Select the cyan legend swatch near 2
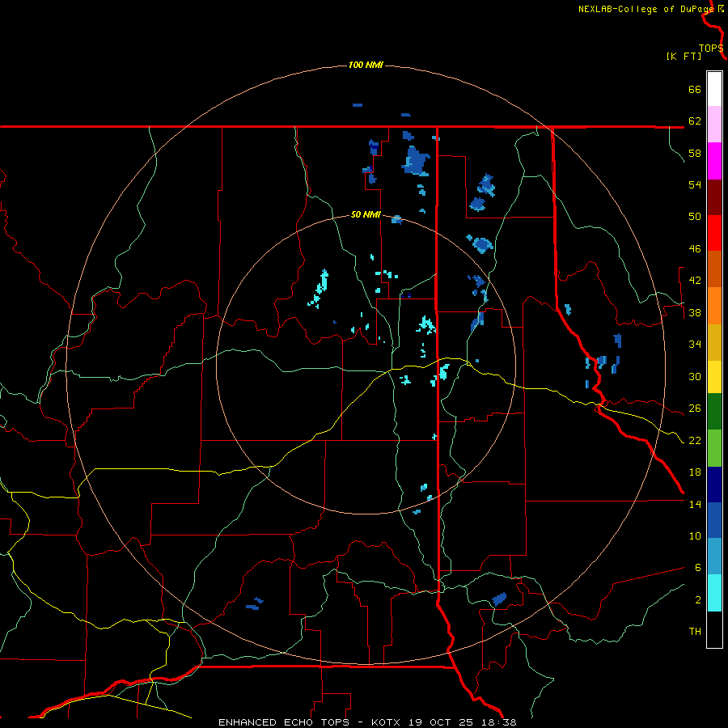The width and height of the screenshot is (728, 728). click(714, 593)
